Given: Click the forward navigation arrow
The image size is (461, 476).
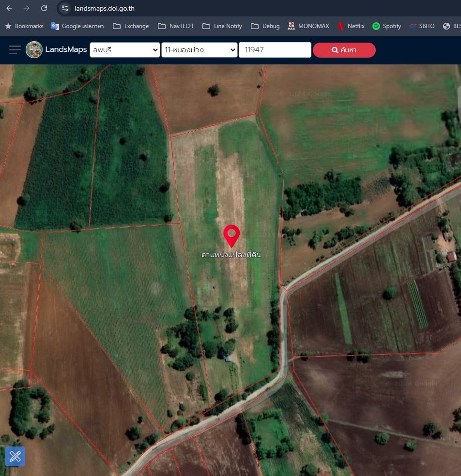Looking at the screenshot, I should 27,8.
